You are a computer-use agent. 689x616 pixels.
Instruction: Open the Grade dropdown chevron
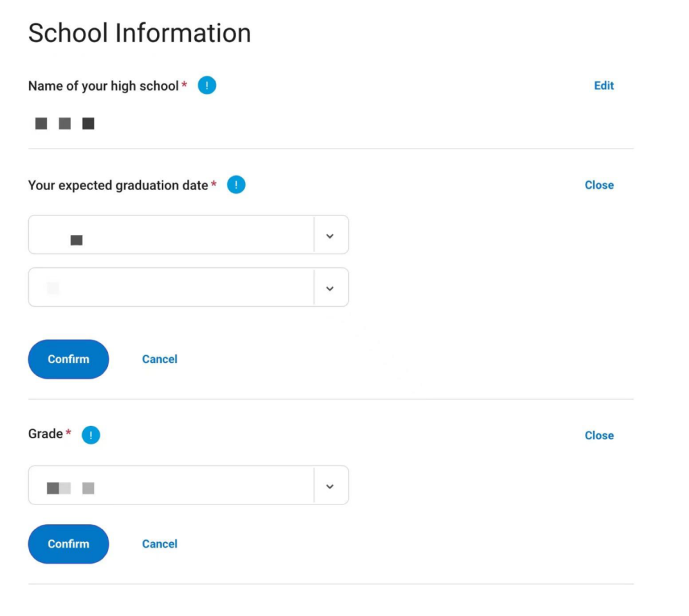coord(330,487)
